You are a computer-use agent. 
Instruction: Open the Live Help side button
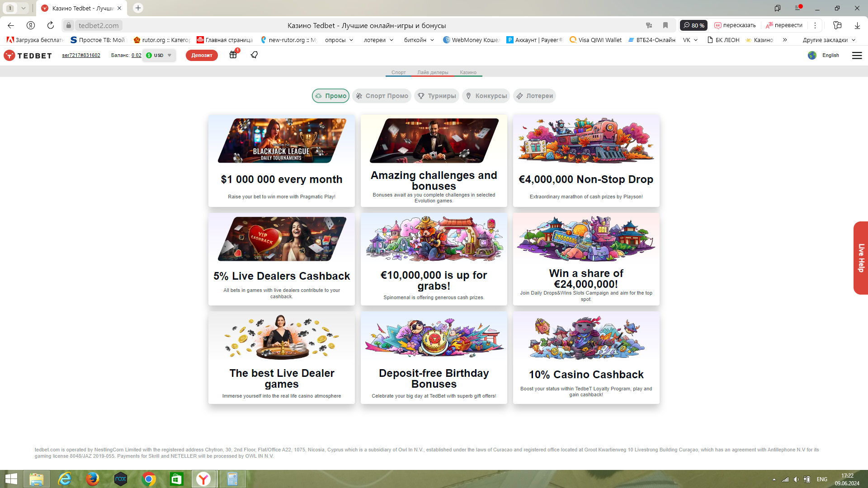[861, 258]
